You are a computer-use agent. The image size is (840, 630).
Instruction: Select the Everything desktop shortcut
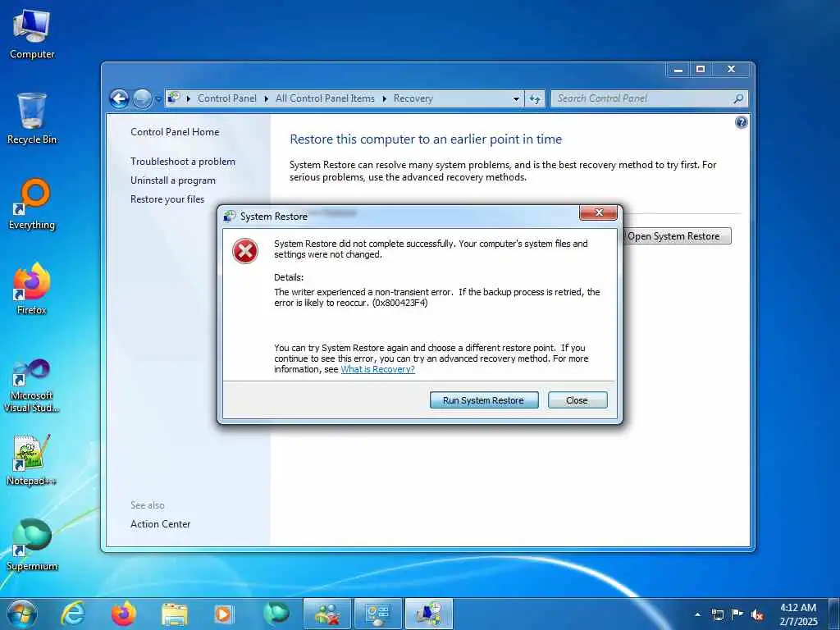(32, 204)
